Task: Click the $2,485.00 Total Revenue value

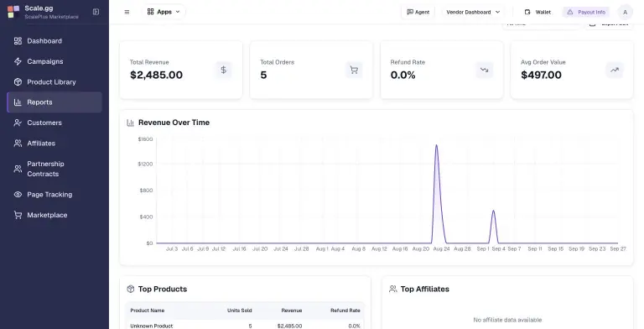Action: 156,75
